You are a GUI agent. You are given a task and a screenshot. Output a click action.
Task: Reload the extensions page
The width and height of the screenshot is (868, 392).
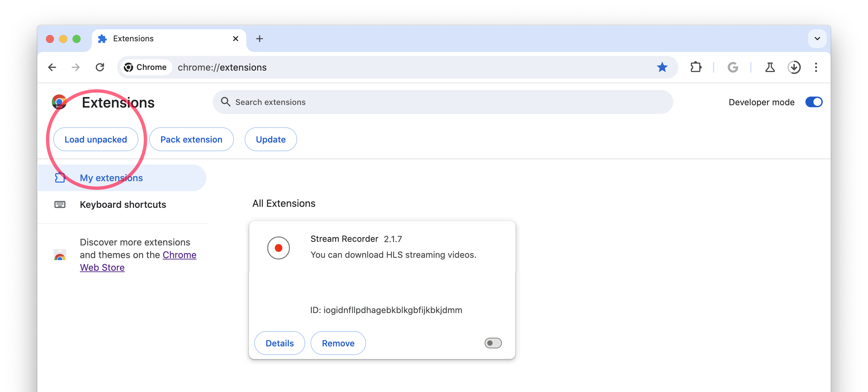(100, 67)
